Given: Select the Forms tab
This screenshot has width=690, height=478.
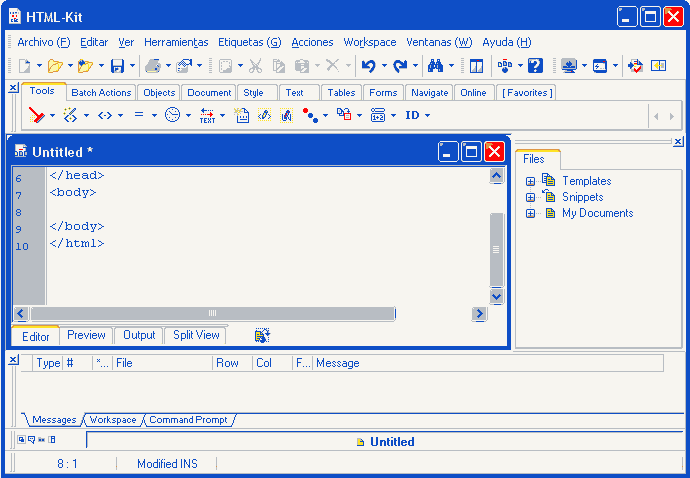Looking at the screenshot, I should [x=383, y=93].
